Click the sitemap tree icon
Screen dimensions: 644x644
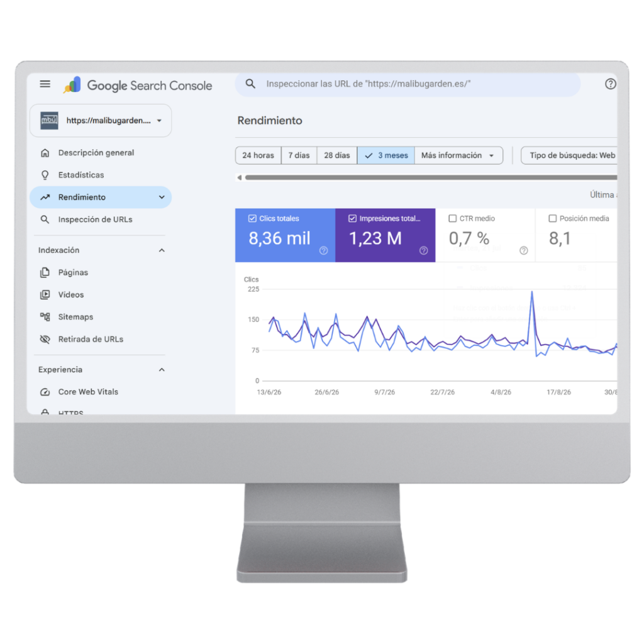(45, 317)
